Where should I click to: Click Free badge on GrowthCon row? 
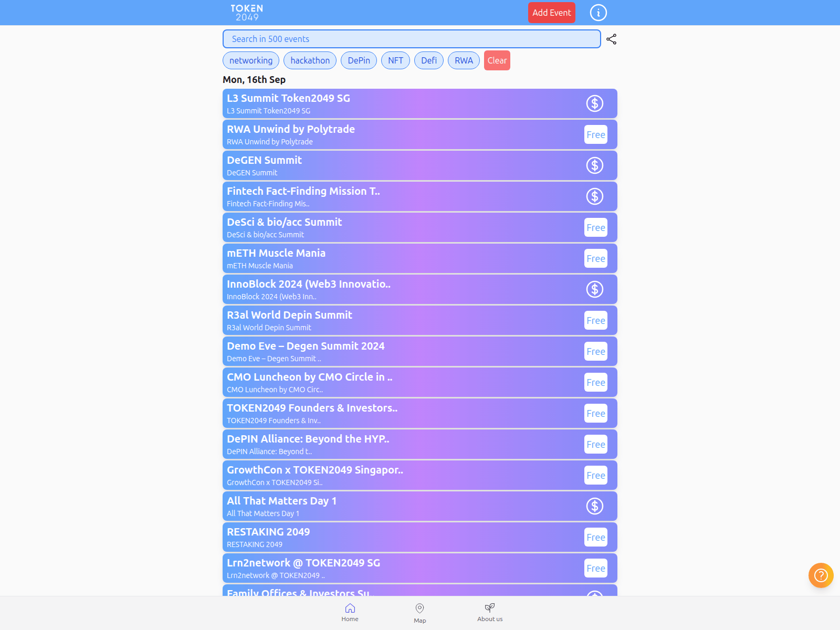(596, 475)
